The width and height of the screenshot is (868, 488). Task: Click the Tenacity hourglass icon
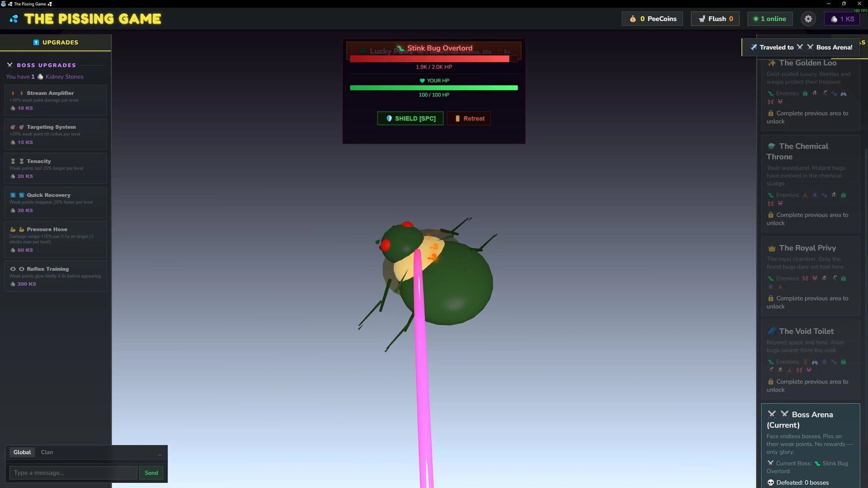tap(14, 161)
